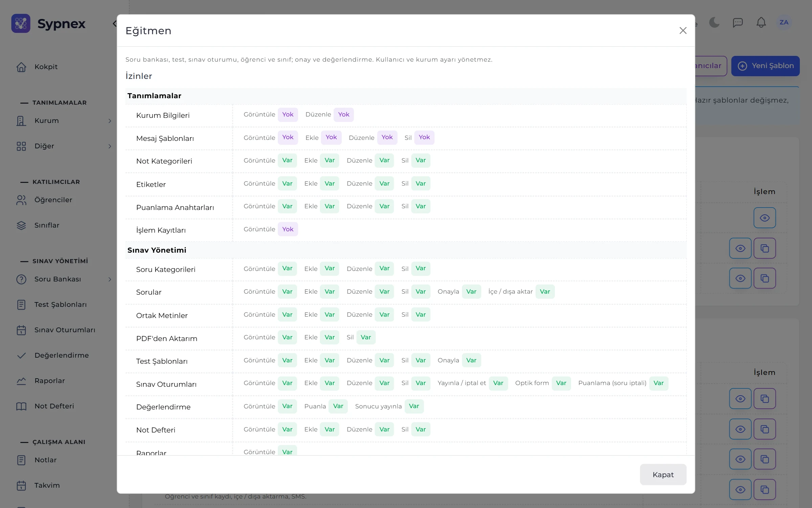
Task: Click the Sypnex logo icon
Action: coord(21,23)
